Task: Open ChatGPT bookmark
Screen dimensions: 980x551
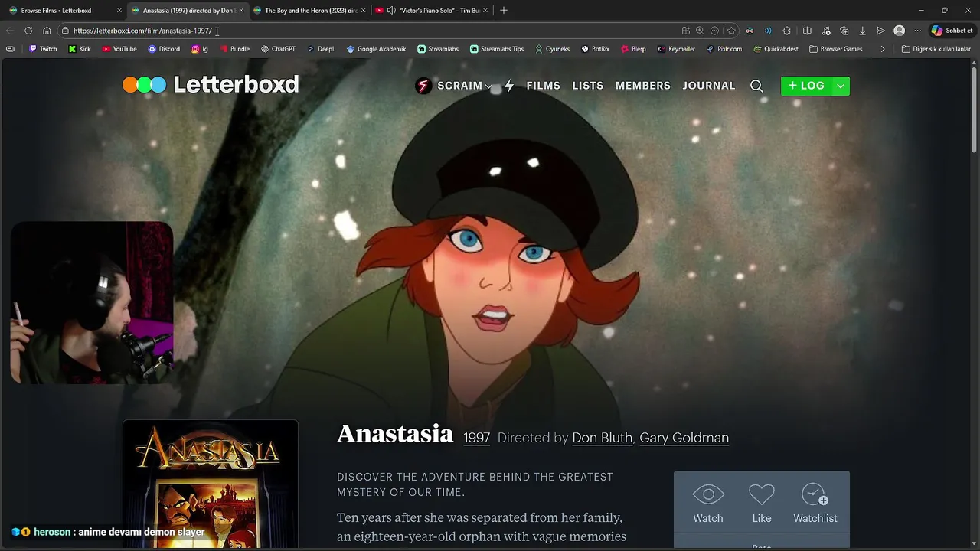Action: (x=278, y=49)
